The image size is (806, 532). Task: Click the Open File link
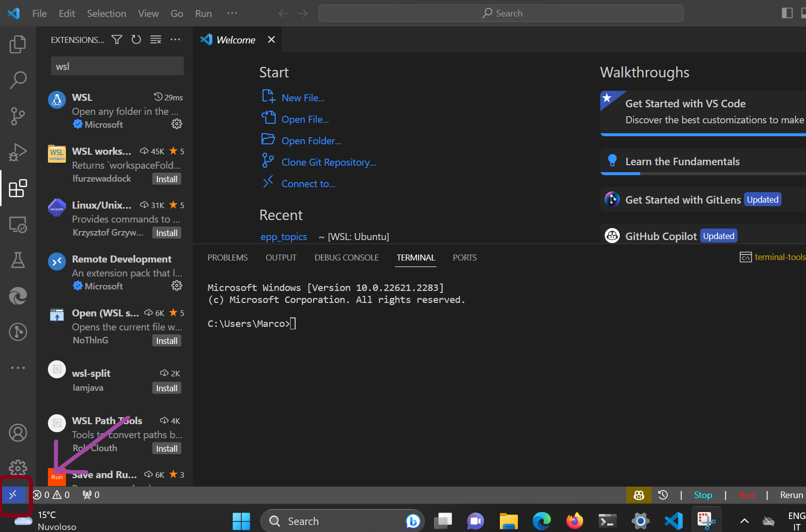coord(305,119)
